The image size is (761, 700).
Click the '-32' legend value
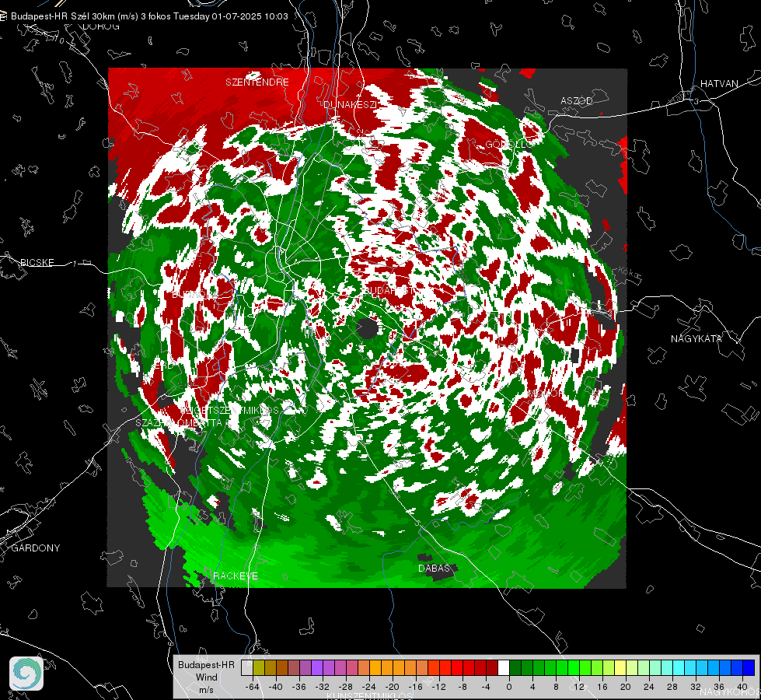point(323,687)
